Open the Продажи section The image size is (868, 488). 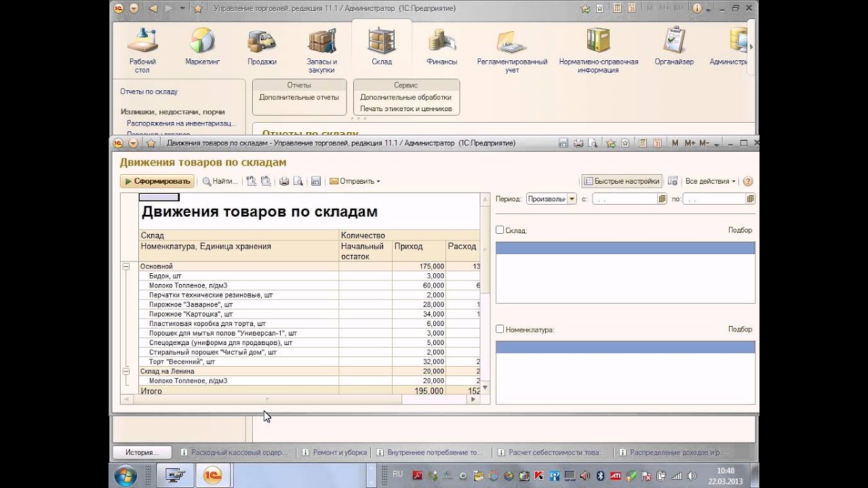coord(262,47)
